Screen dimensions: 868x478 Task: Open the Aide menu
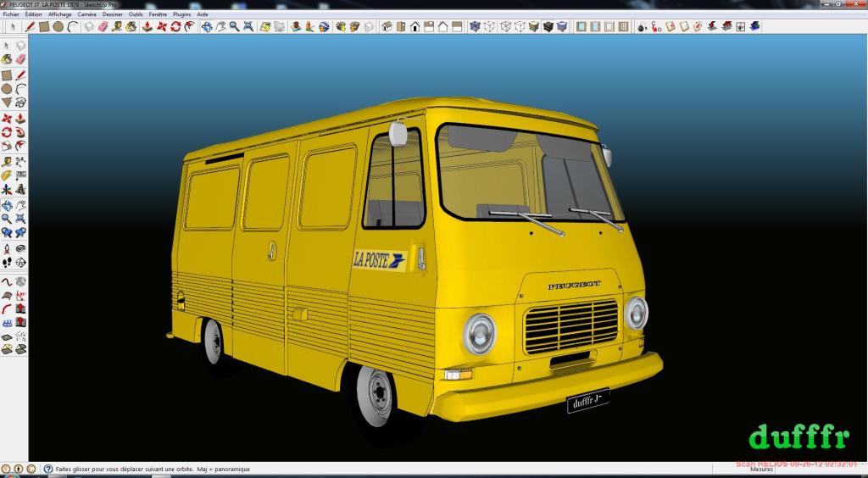203,14
